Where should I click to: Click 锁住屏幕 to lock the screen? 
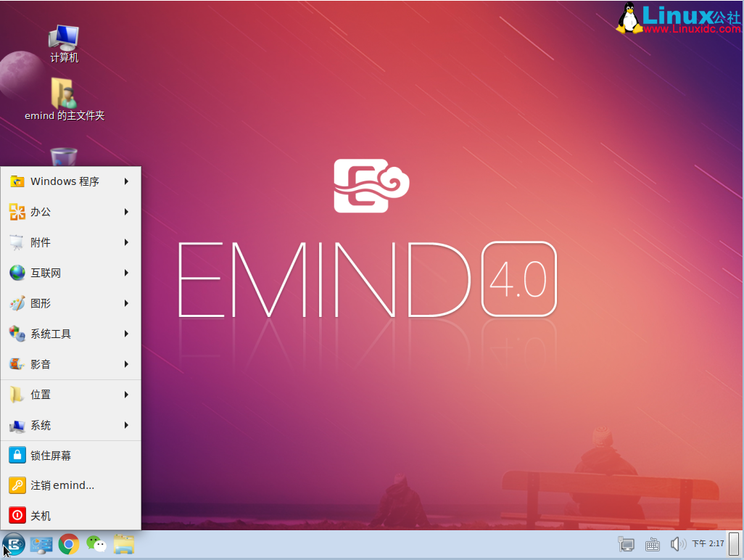(51, 456)
